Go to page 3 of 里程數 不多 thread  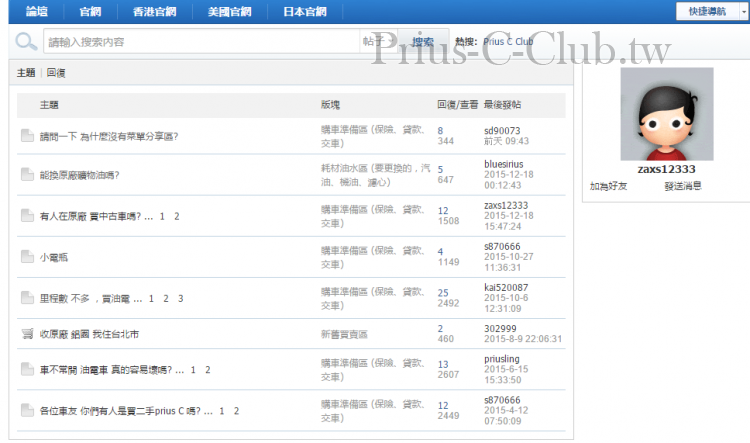pos(180,299)
